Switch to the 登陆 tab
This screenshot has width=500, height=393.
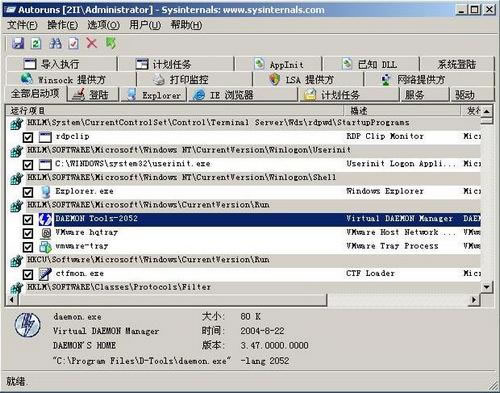point(93,95)
